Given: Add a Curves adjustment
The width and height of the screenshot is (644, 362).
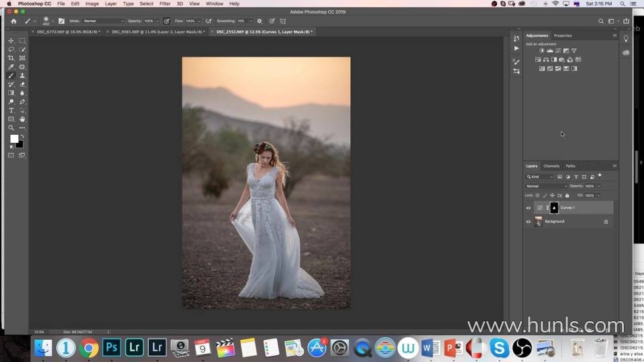Looking at the screenshot, I should (x=557, y=50).
